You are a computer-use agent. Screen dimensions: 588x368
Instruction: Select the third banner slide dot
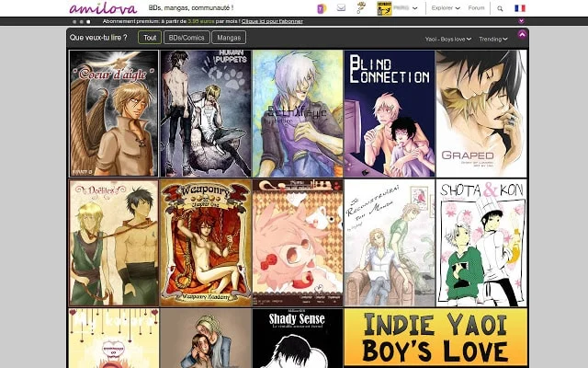click(x=88, y=22)
